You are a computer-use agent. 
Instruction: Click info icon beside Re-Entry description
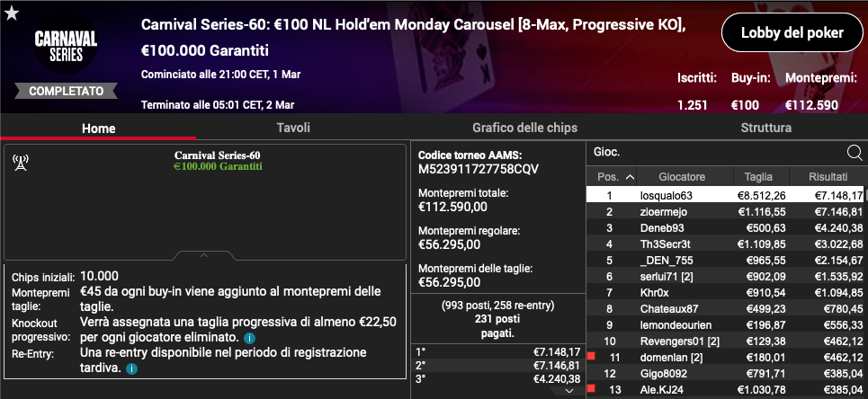pyautogui.click(x=131, y=368)
